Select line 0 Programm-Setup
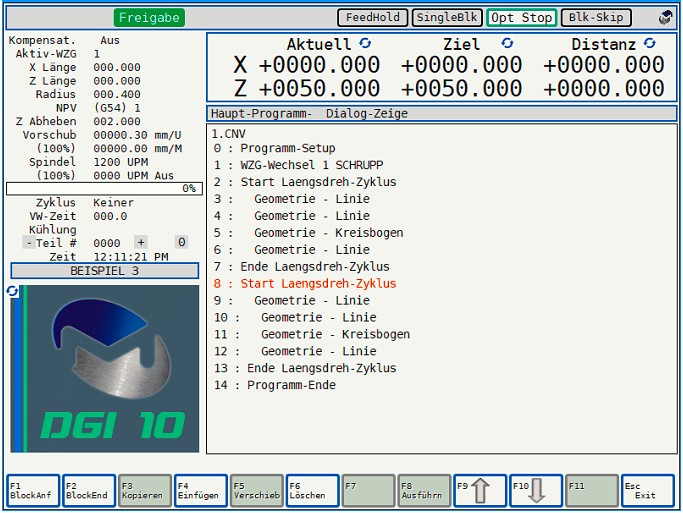The image size is (683, 513). click(x=274, y=148)
